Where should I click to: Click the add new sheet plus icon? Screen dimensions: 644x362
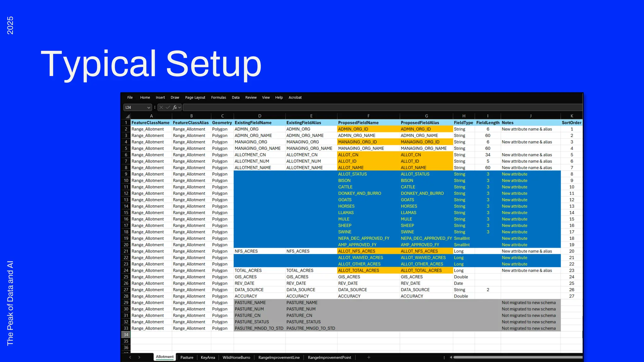point(369,357)
